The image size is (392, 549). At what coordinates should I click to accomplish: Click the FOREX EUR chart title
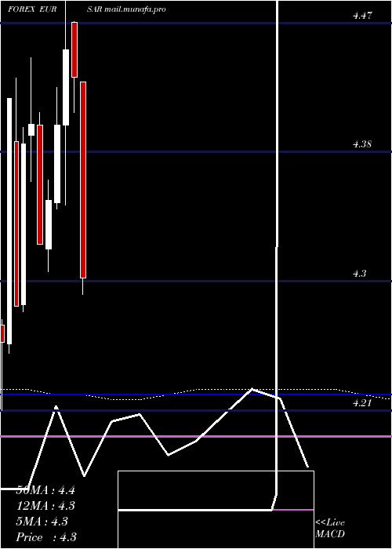(x=32, y=9)
